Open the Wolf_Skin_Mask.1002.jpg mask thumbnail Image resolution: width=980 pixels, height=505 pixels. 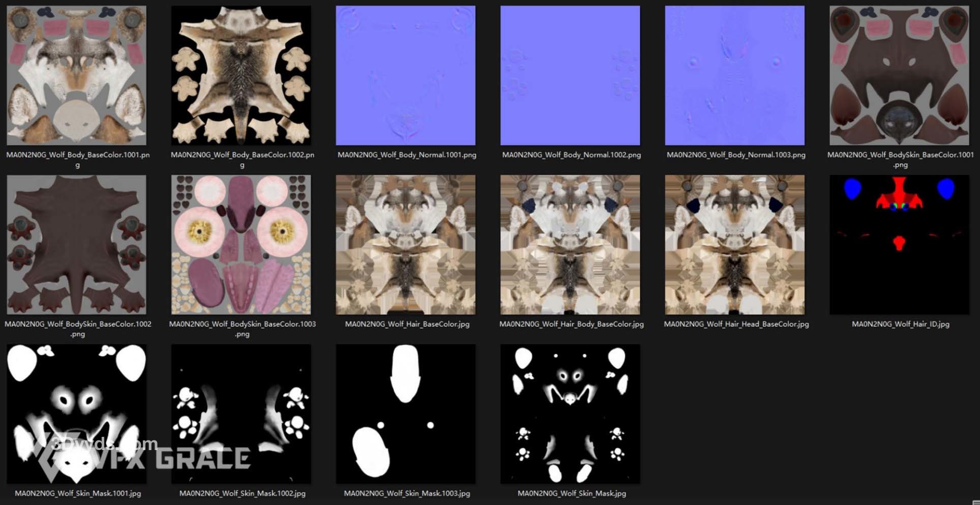point(241,414)
